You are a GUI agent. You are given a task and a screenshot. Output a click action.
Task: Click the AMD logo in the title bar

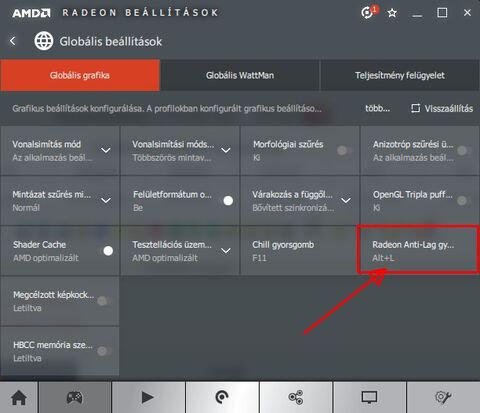(x=31, y=13)
